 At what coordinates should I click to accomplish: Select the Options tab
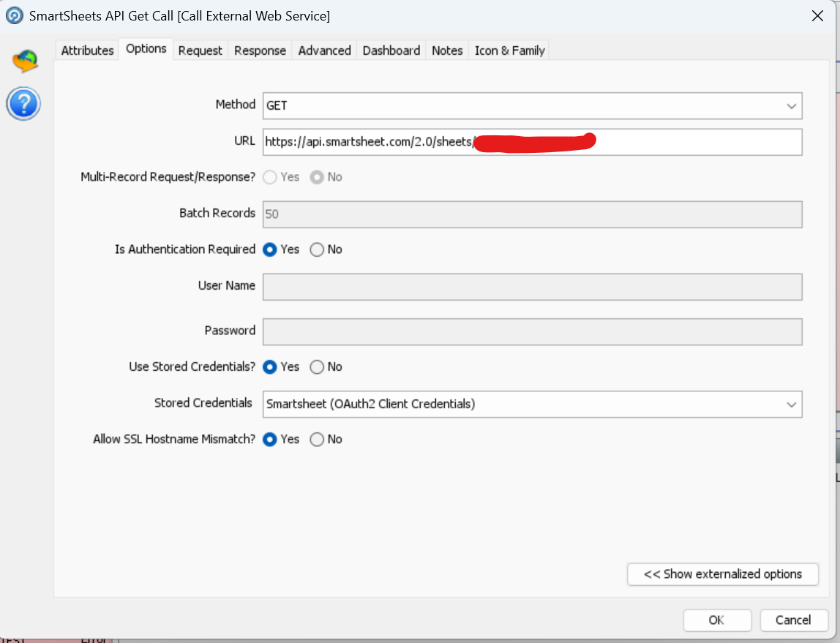[146, 49]
